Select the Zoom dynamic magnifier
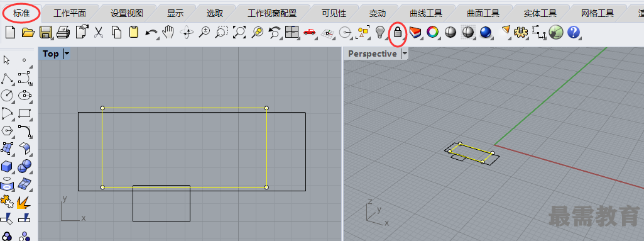644x241 pixels. coord(204,32)
